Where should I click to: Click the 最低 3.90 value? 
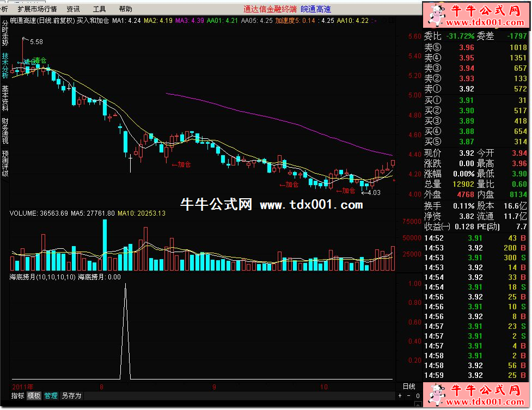point(519,174)
